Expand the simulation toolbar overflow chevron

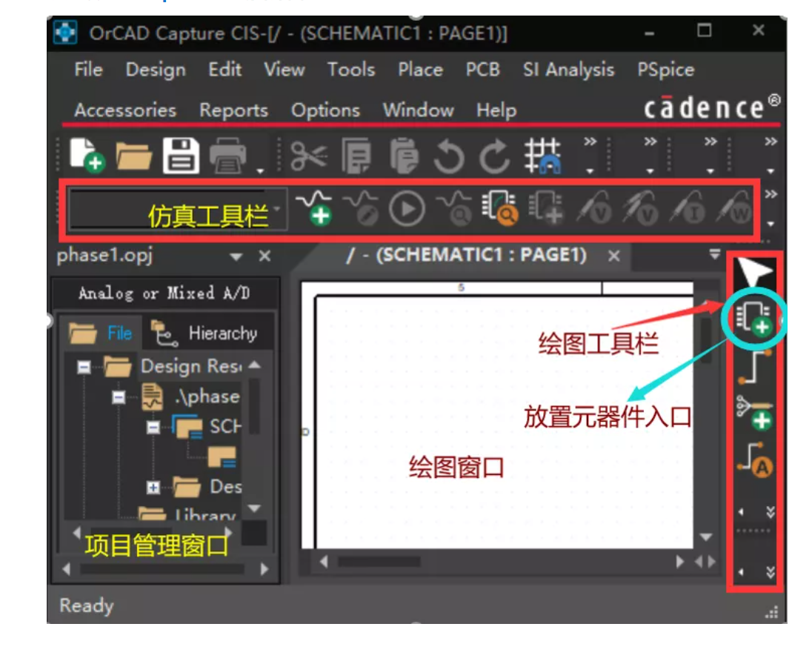click(x=771, y=194)
